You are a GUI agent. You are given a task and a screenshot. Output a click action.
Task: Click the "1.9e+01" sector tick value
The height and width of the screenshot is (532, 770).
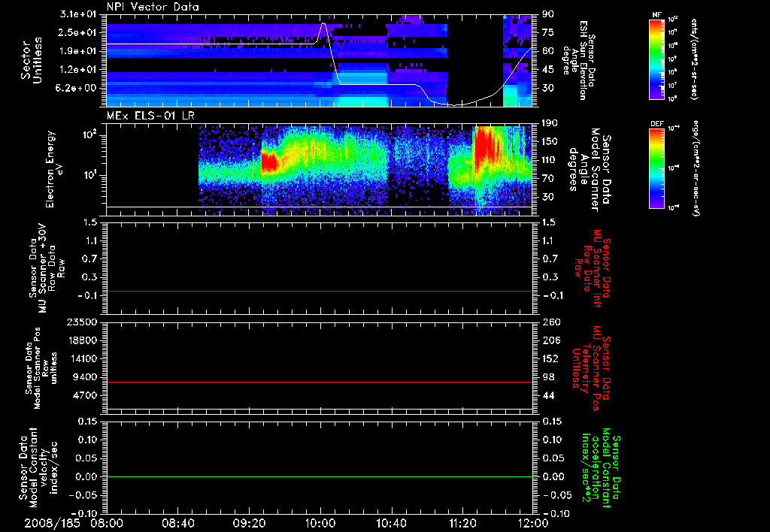(x=78, y=51)
